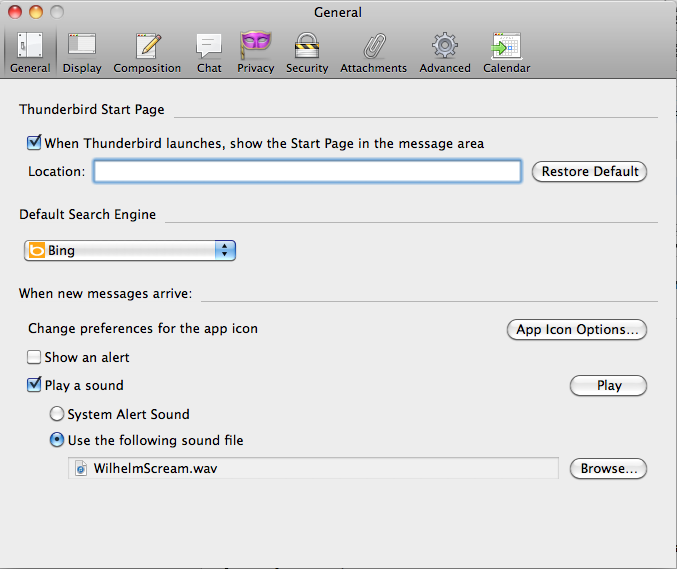Click the Start Page Location field
The width and height of the screenshot is (677, 569).
(x=307, y=171)
